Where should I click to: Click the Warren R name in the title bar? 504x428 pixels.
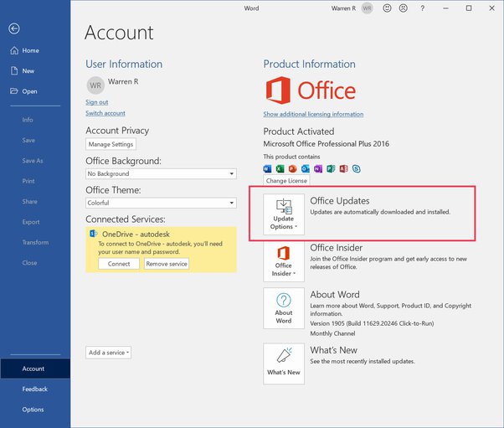tap(343, 8)
